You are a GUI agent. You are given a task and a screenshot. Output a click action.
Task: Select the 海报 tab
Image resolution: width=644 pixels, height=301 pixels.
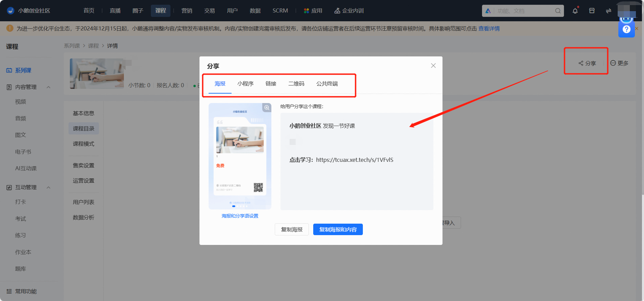tap(220, 84)
